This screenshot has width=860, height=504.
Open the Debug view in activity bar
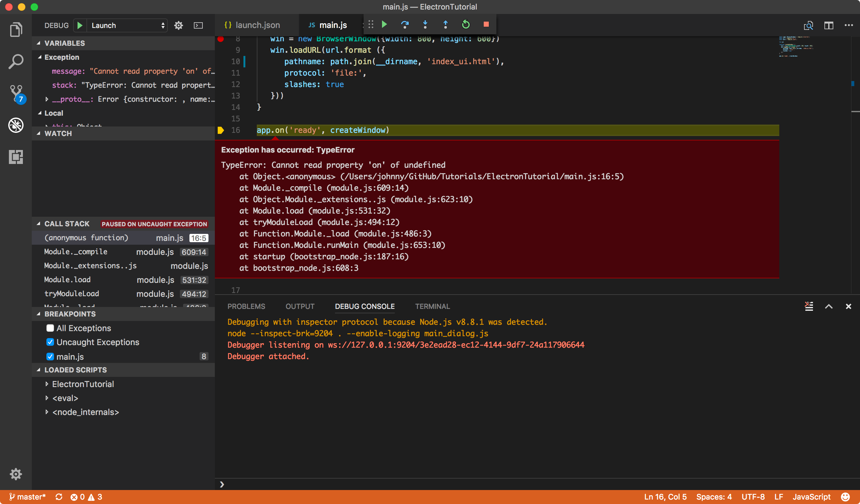[x=16, y=125]
